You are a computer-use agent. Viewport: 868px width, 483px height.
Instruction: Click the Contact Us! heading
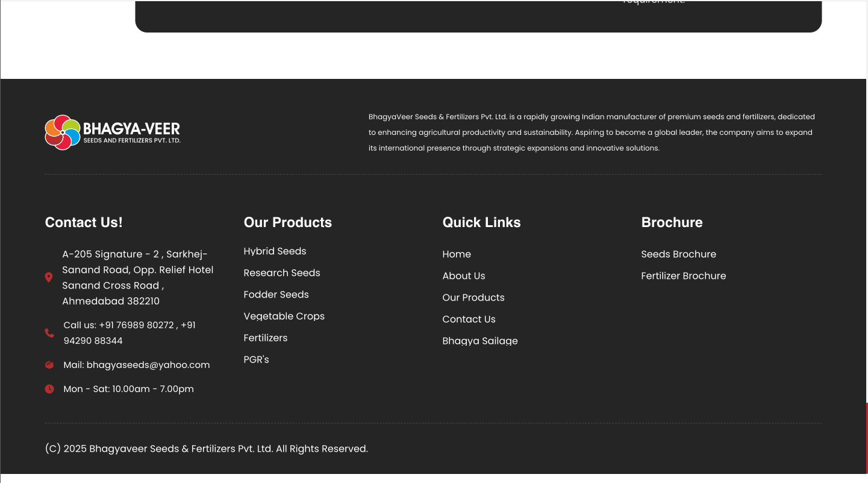point(84,222)
